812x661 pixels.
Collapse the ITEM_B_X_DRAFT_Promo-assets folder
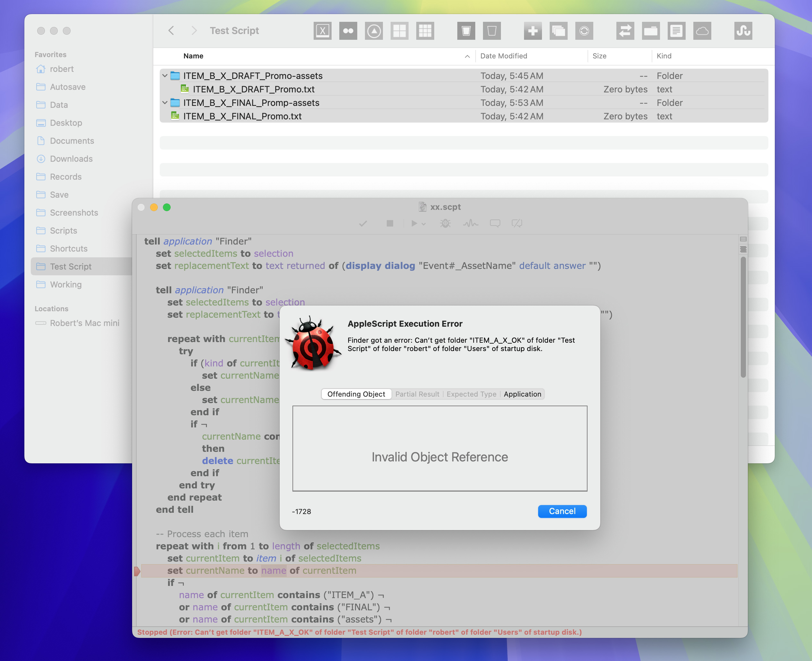click(x=165, y=76)
